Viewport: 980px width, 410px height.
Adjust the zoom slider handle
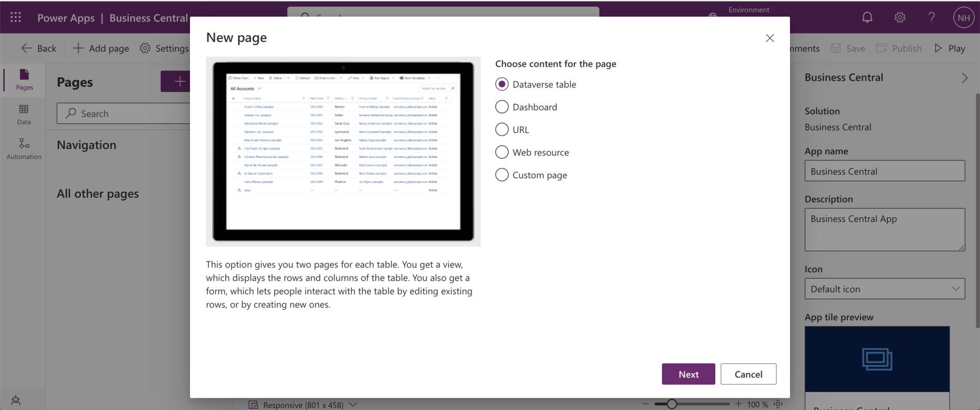coord(672,404)
